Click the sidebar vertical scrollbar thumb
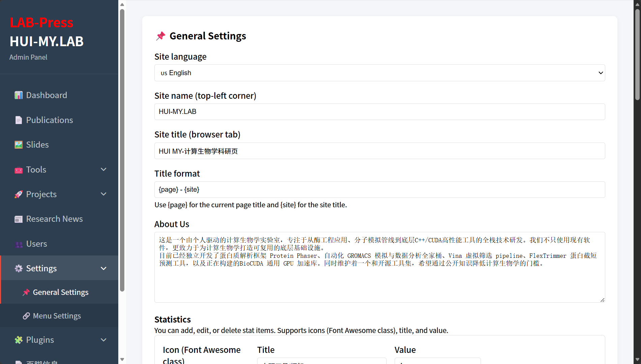Viewport: 641px width, 364px height. pos(122,150)
